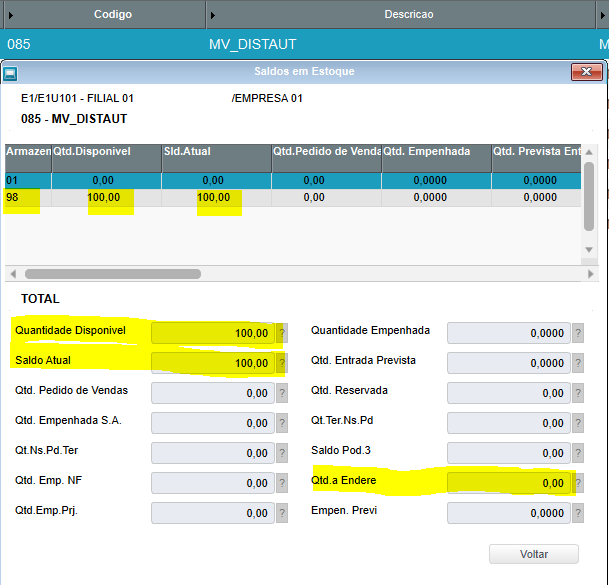Open help for Saldo Atual field
Image resolution: width=609 pixels, height=585 pixels.
pyautogui.click(x=282, y=363)
